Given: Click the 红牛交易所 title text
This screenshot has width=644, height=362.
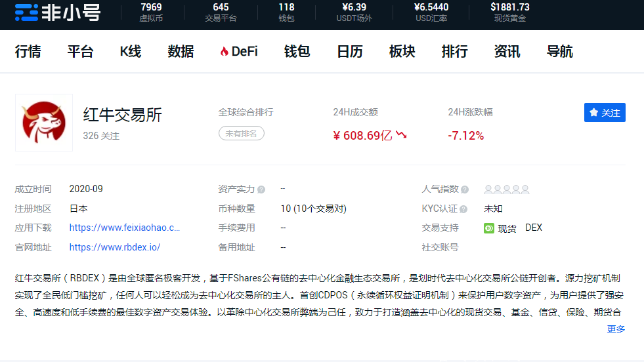Looking at the screenshot, I should (122, 115).
